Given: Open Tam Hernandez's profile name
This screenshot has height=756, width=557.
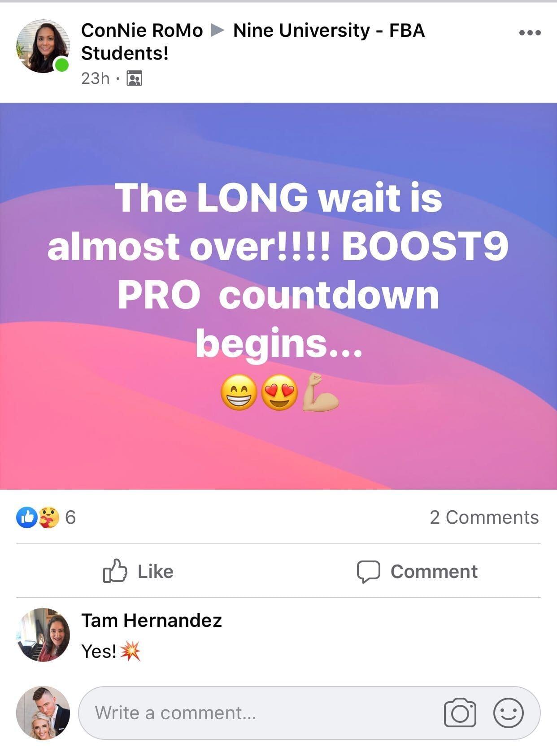Looking at the screenshot, I should [152, 621].
